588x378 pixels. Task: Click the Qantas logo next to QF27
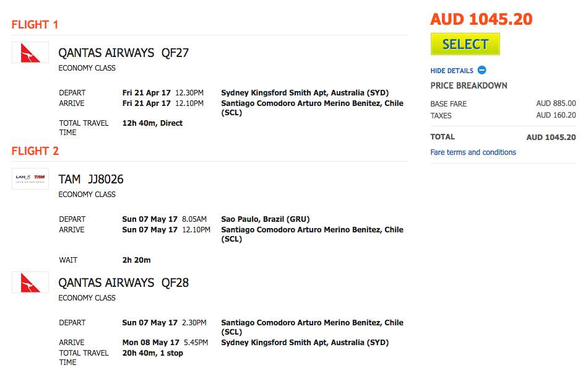click(30, 53)
